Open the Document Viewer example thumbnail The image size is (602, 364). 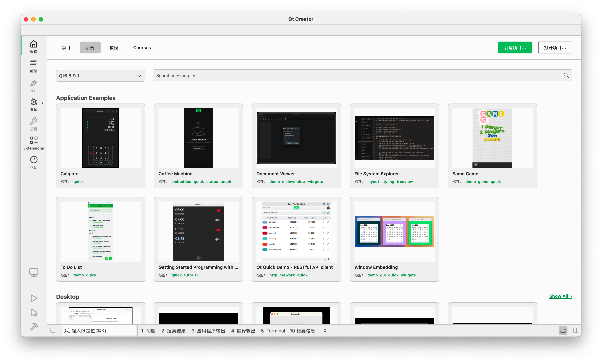pos(296,138)
